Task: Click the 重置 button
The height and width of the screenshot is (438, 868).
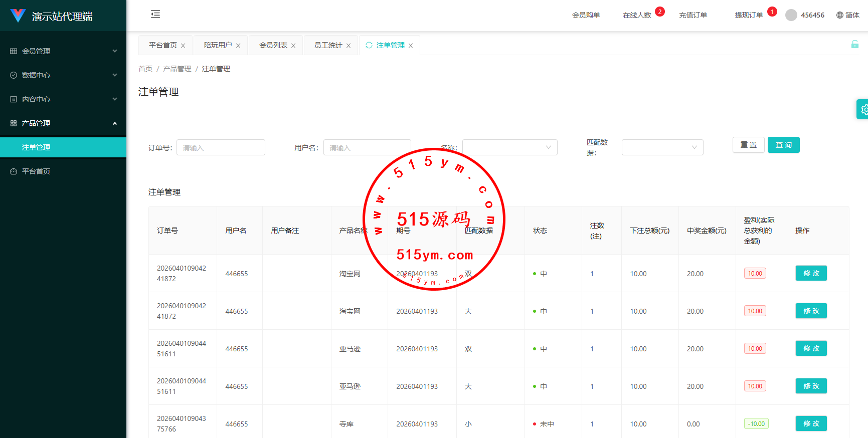Action: click(748, 145)
